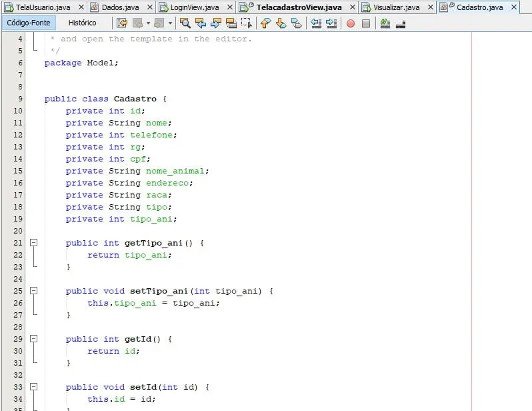
Task: Click the LoginView.java tab file icon
Action: (x=163, y=7)
